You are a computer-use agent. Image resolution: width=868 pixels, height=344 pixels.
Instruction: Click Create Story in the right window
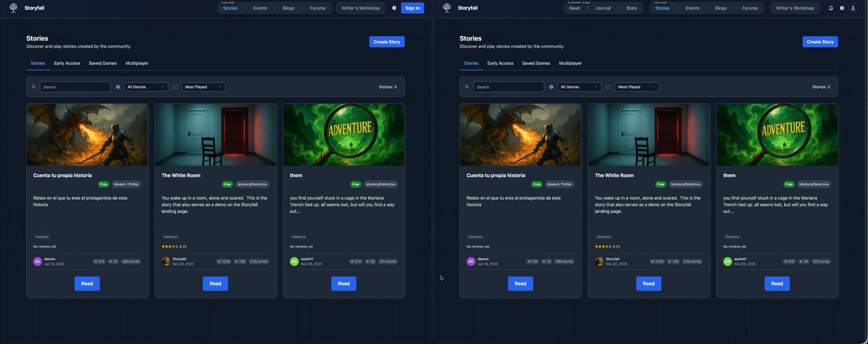pyautogui.click(x=820, y=42)
